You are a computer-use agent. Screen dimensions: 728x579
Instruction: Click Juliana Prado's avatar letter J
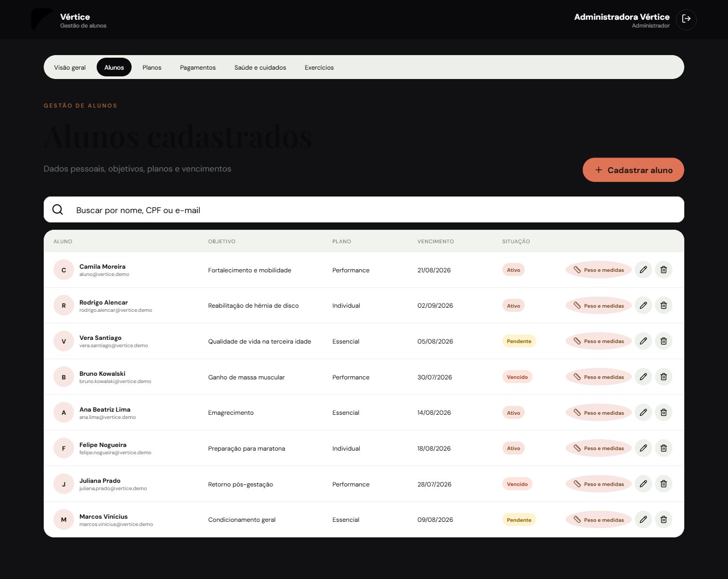pyautogui.click(x=64, y=484)
